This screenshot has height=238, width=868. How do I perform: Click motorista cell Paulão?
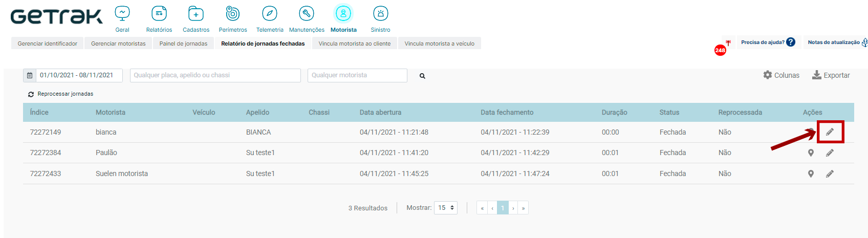pyautogui.click(x=106, y=153)
